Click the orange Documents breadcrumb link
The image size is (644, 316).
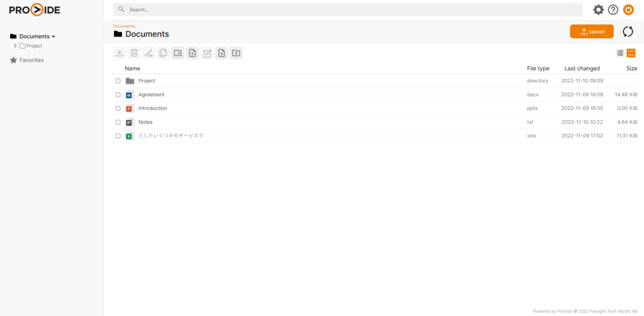coord(124,26)
